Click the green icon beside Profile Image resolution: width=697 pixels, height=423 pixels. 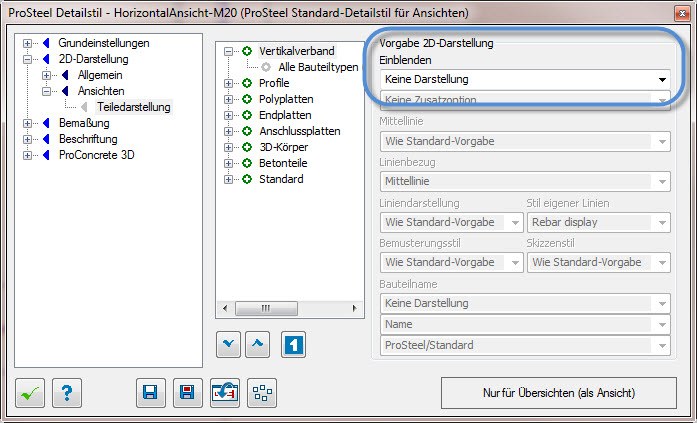tap(247, 83)
